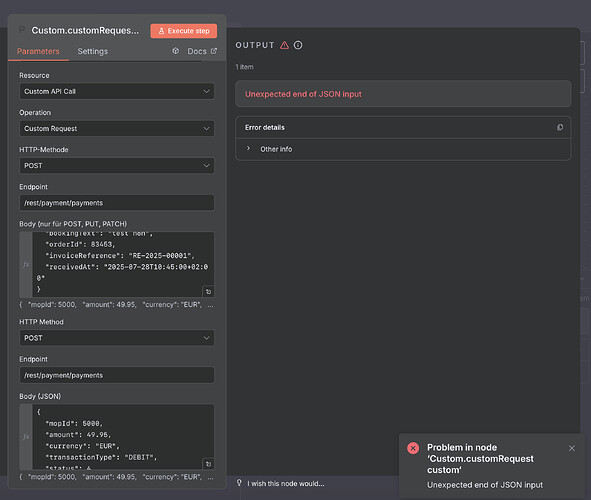591x500 pixels.
Task: Switch to the Settings tab
Action: point(93,51)
